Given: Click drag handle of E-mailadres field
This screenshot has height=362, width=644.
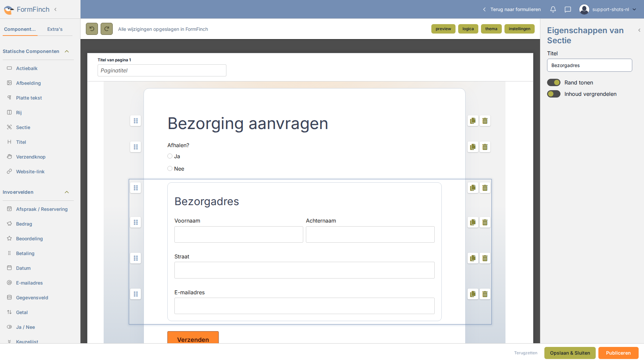Looking at the screenshot, I should (x=136, y=294).
